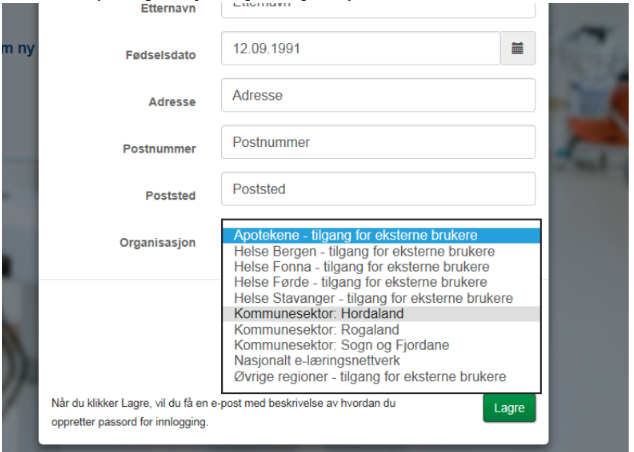Select Apotekene – tilgang for eksterne brukere
Screen dimensions: 634x452
coord(381,235)
